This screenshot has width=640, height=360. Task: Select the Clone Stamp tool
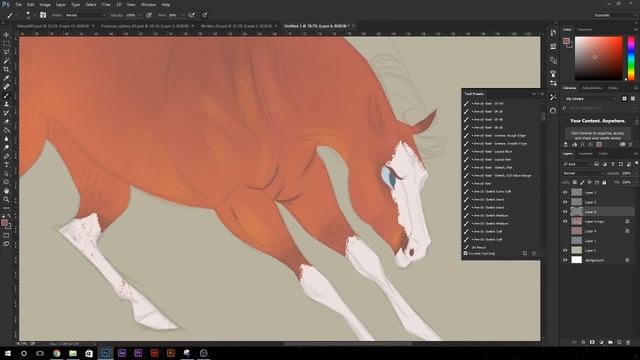pos(6,104)
